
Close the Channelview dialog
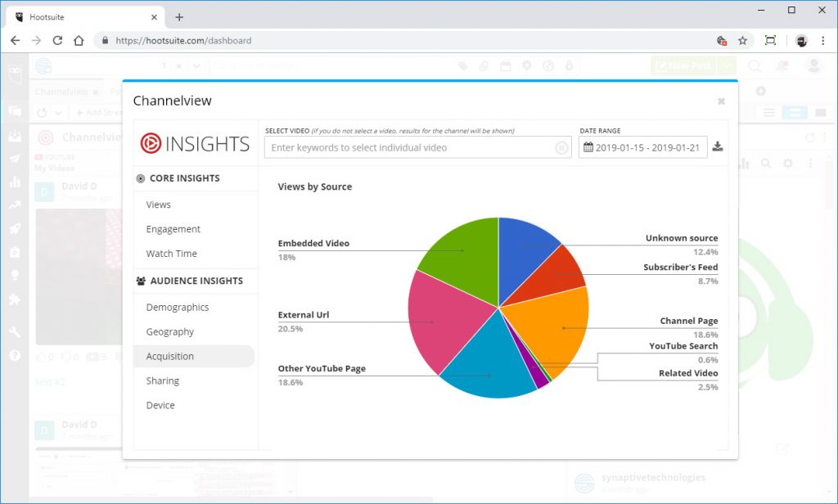click(x=721, y=101)
